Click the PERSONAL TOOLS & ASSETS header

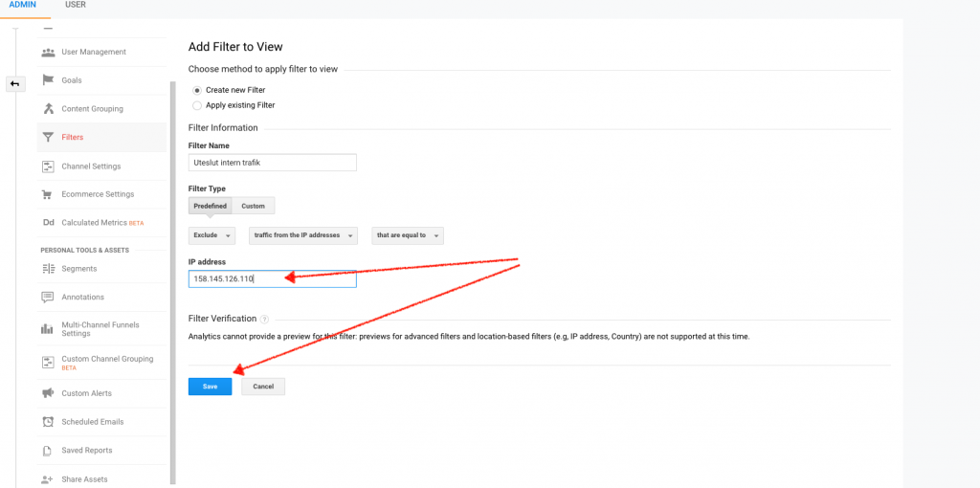click(84, 251)
